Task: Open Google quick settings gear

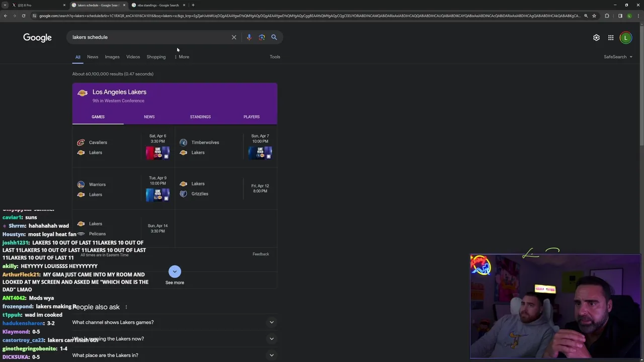Action: point(596,38)
